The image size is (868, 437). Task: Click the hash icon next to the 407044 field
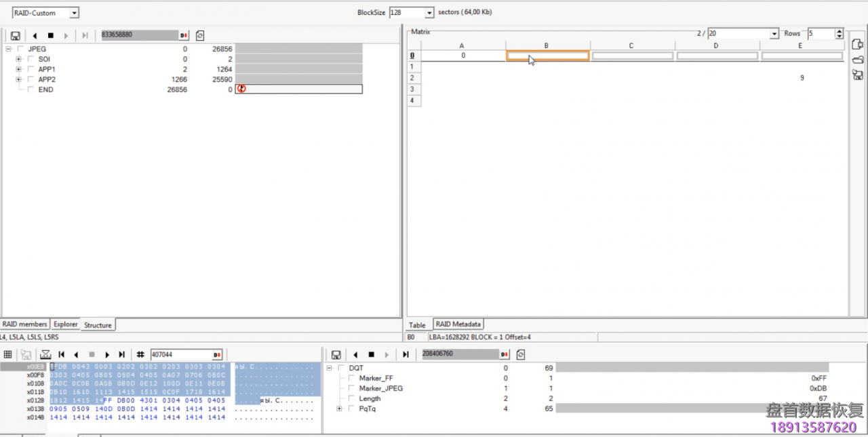[x=140, y=354]
